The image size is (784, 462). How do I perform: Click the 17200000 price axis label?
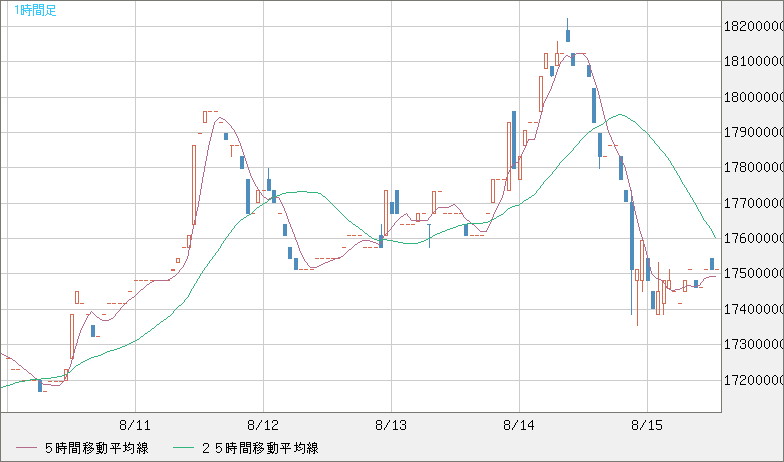coord(754,380)
